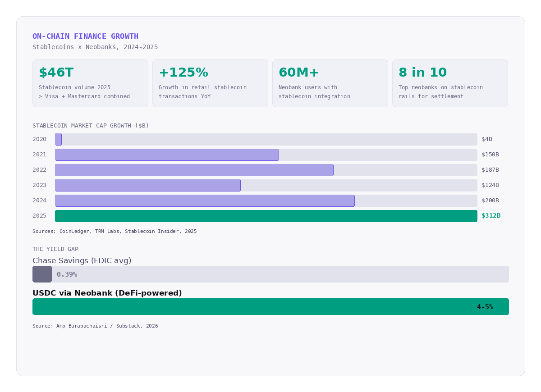Click 'stablecoin integration' text line
Screen dimensions: 541x392
(314, 96)
